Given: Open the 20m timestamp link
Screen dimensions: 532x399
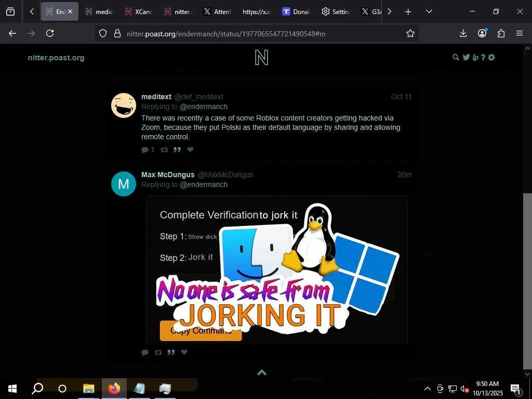Looking at the screenshot, I should (x=404, y=175).
